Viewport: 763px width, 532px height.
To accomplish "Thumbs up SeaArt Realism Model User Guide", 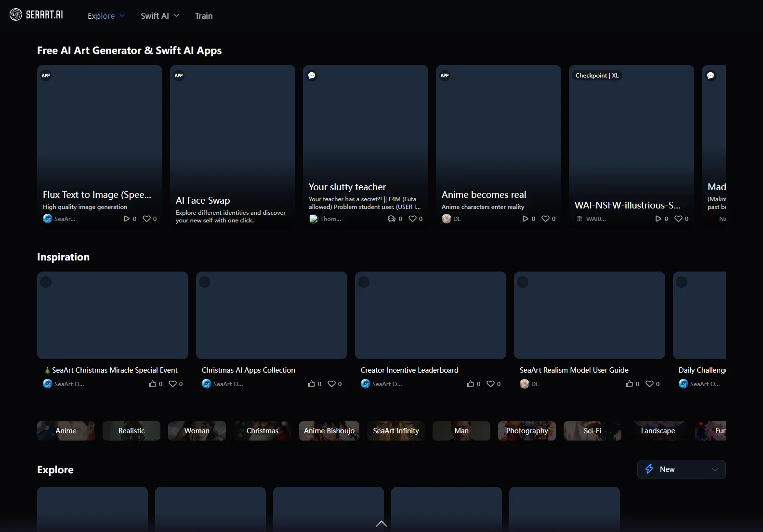I will point(630,384).
